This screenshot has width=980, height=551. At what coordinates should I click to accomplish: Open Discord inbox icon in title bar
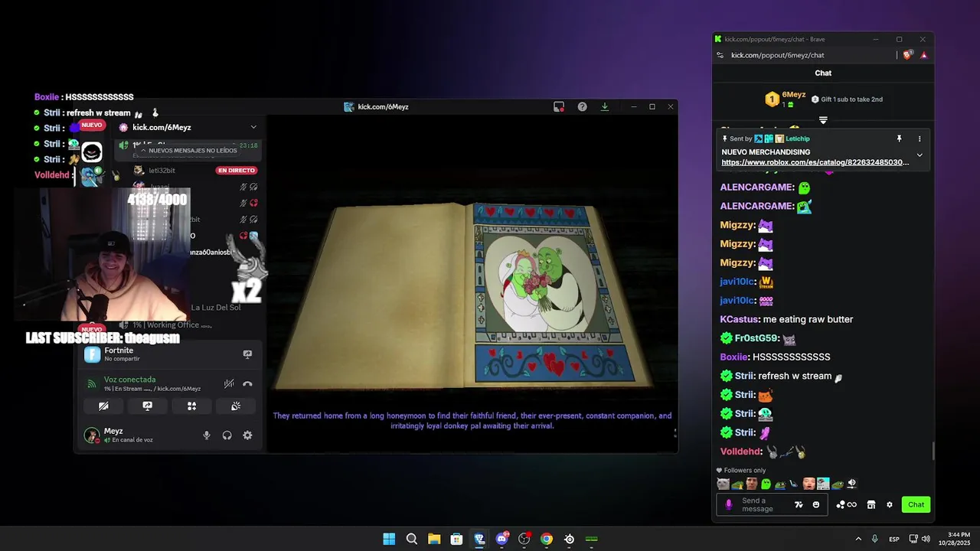pos(559,106)
